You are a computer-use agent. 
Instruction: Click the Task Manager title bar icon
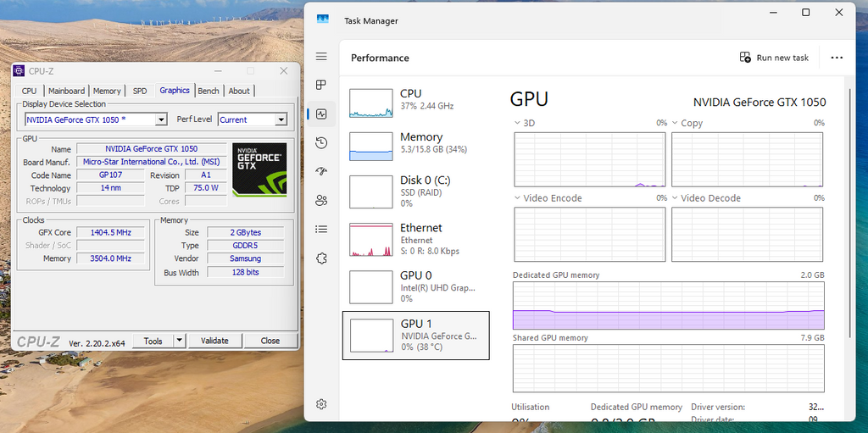tap(323, 20)
